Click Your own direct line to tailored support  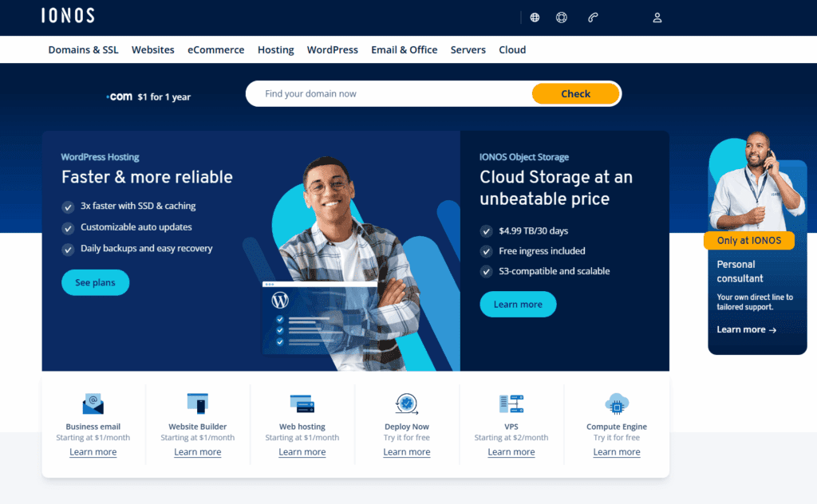tap(755, 302)
